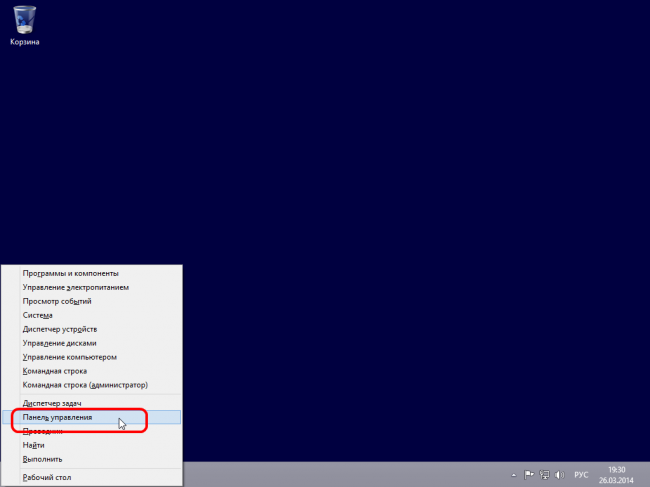The width and height of the screenshot is (650, 487).
Task: Show hidden tray icons arrow
Action: [x=514, y=474]
